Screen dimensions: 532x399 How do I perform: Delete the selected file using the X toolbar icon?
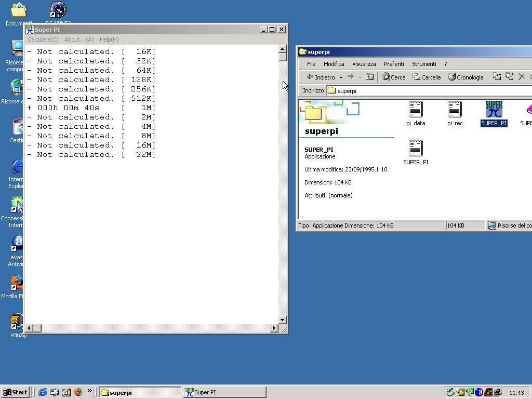point(522,77)
